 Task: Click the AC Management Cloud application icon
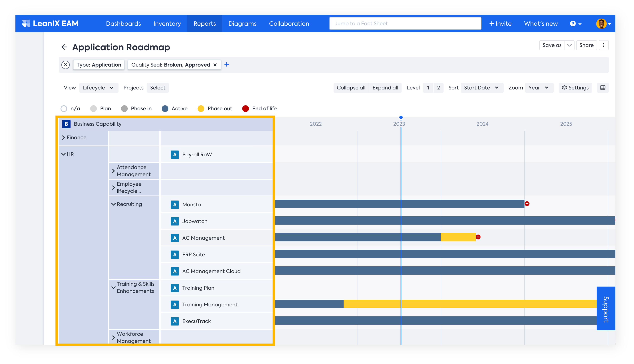pos(175,271)
